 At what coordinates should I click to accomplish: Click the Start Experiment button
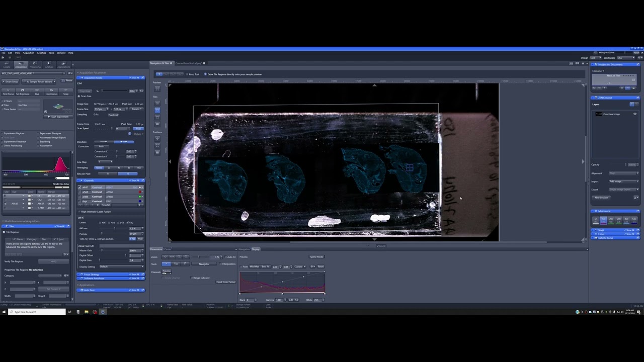58,117
